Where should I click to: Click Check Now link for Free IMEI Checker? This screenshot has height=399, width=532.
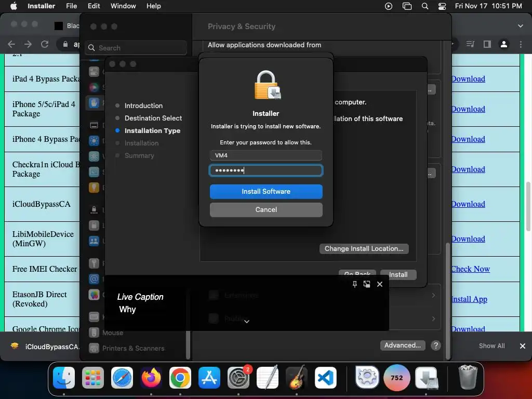tap(470, 269)
